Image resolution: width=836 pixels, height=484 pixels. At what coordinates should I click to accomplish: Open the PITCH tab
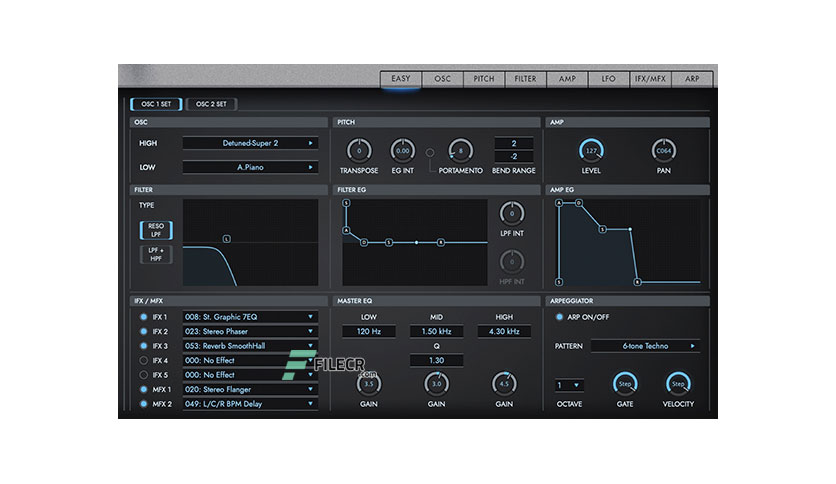pyautogui.click(x=484, y=79)
